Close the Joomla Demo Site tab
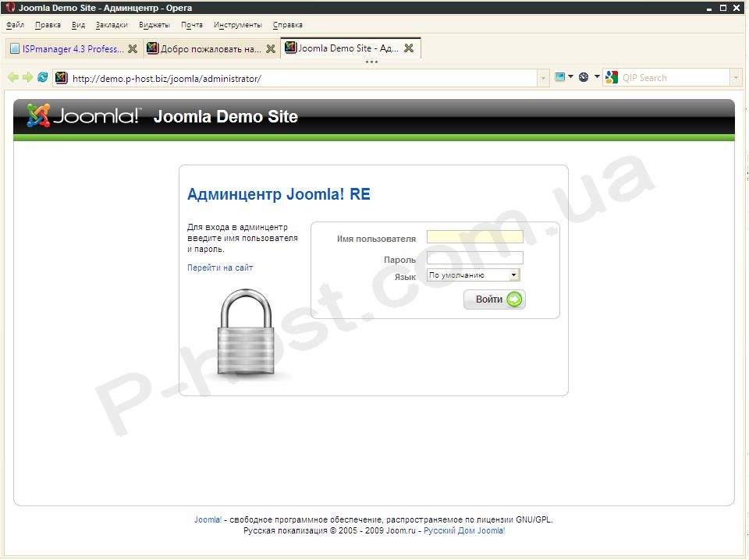 [409, 48]
